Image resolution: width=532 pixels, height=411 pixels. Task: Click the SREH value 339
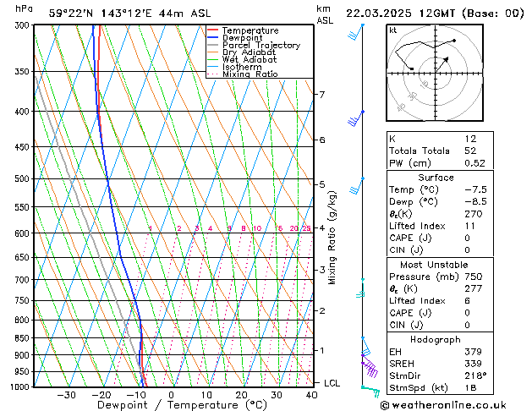(x=473, y=364)
